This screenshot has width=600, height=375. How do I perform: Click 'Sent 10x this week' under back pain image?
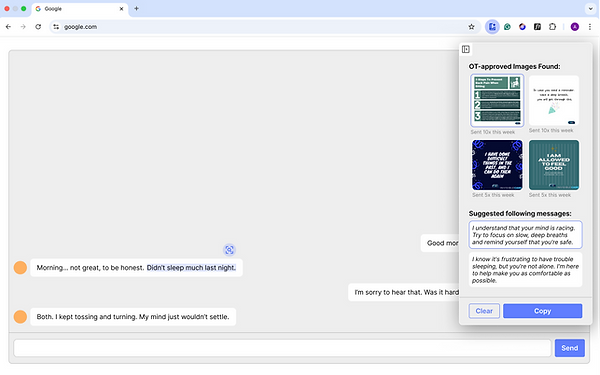click(492, 132)
